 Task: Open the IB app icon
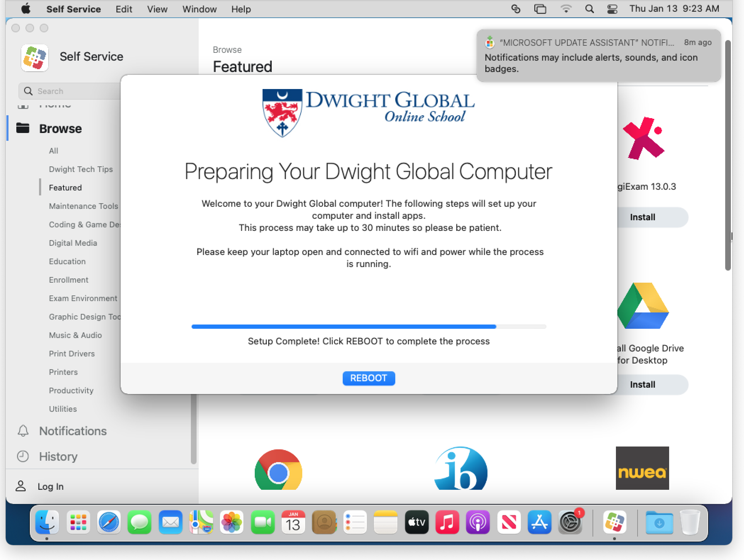point(461,469)
